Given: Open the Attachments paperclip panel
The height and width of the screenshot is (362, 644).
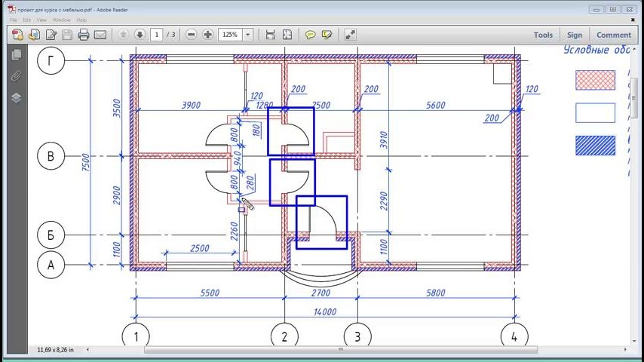Looking at the screenshot, I should pos(16,75).
